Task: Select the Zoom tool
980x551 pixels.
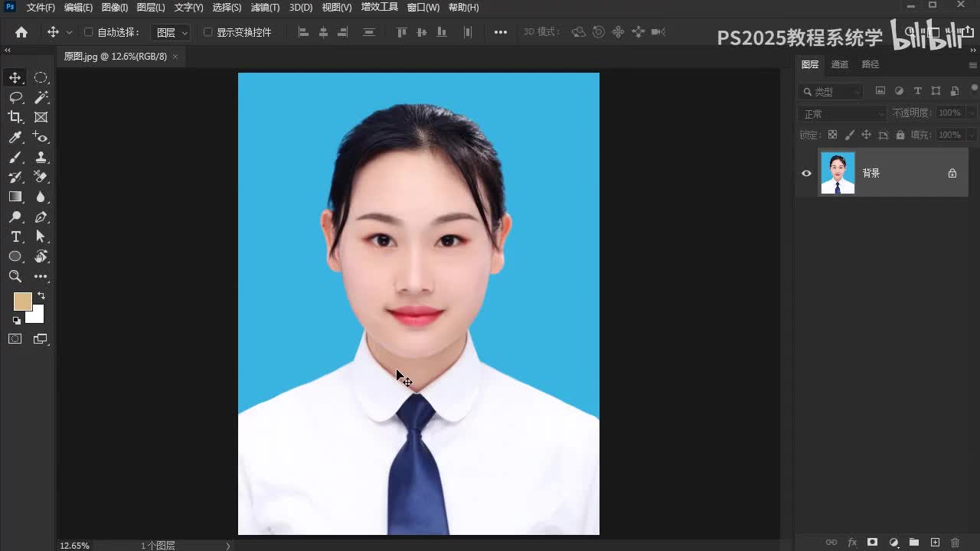Action: point(15,276)
